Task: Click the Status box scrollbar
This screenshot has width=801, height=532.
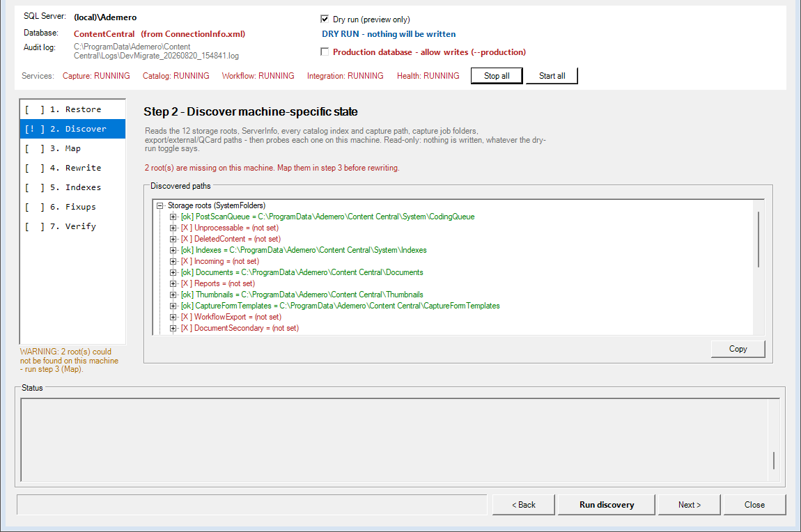Action: [x=773, y=460]
